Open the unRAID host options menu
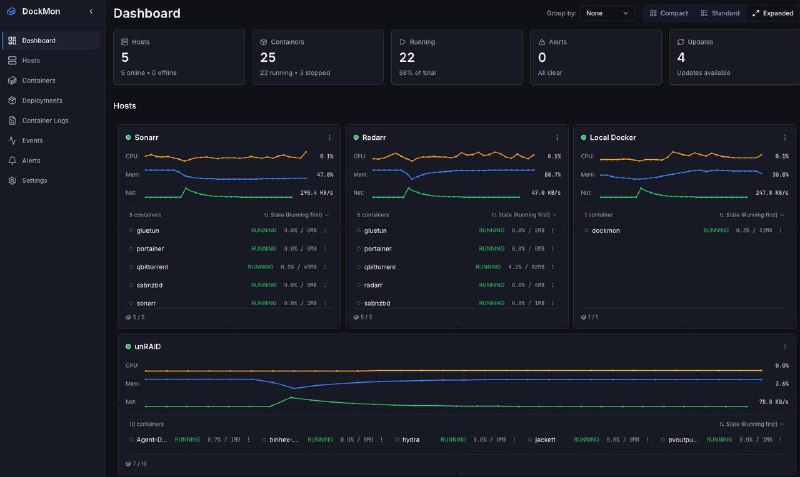The width and height of the screenshot is (800, 477). [785, 346]
